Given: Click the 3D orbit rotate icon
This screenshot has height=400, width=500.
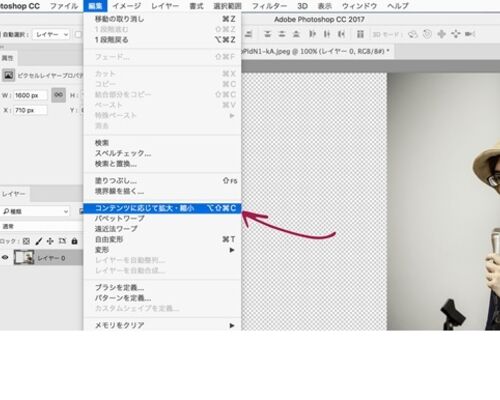Looking at the screenshot, I should [413, 34].
